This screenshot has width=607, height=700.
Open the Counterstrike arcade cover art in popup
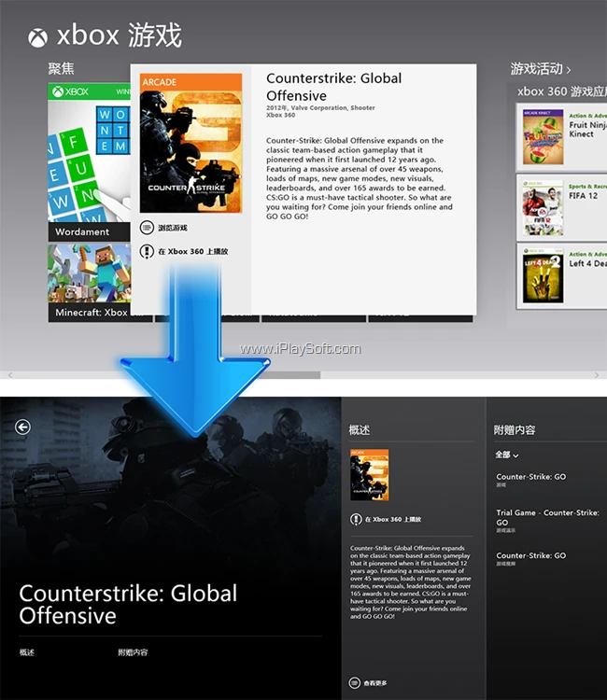(191, 143)
